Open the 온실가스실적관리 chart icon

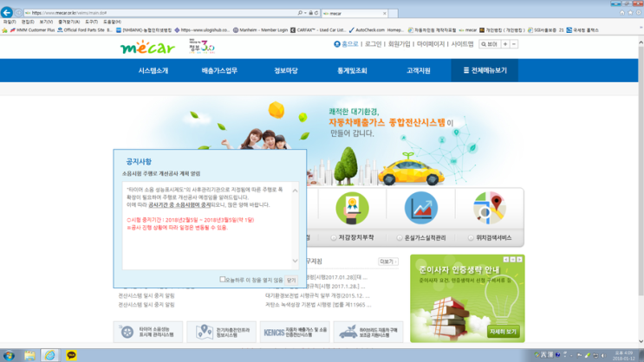click(420, 208)
